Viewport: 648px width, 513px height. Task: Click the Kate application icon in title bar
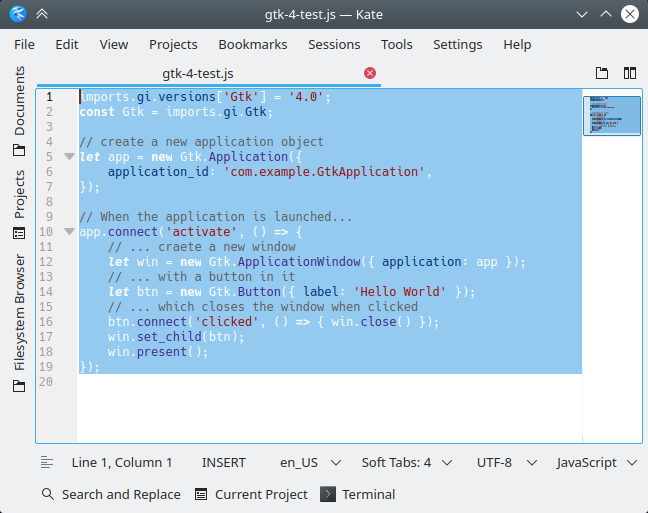click(18, 14)
